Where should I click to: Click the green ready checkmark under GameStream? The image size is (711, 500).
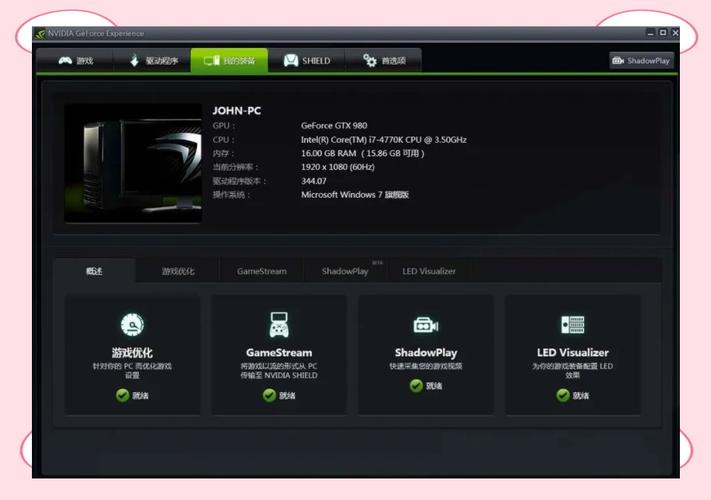point(269,395)
